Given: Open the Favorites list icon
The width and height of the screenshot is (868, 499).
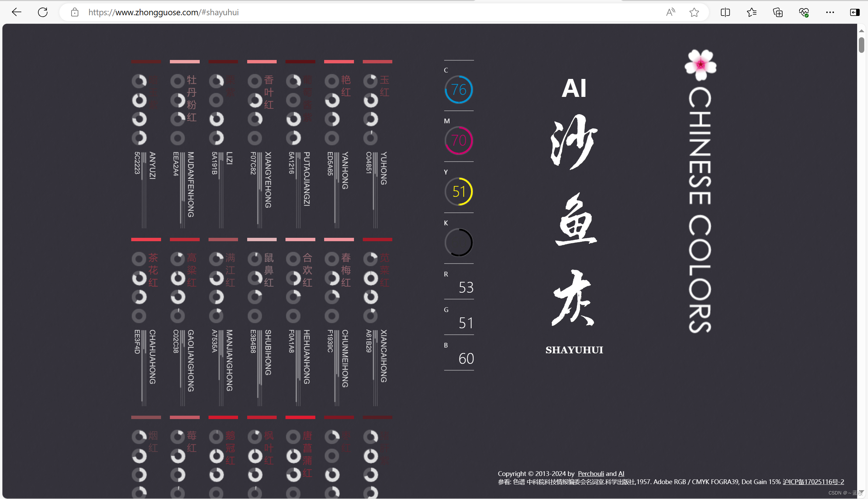Looking at the screenshot, I should pyautogui.click(x=751, y=12).
